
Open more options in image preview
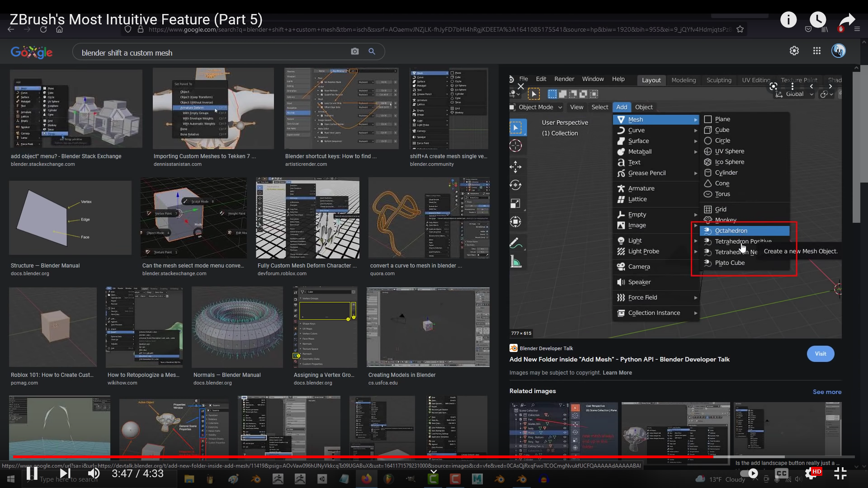pyautogui.click(x=793, y=86)
